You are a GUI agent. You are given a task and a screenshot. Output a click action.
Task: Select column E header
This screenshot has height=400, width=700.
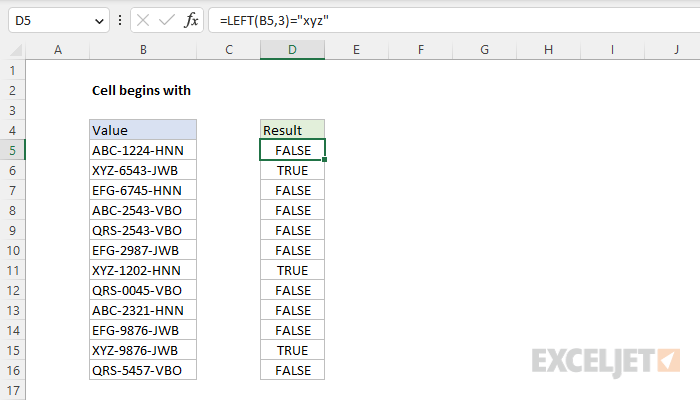pyautogui.click(x=356, y=50)
